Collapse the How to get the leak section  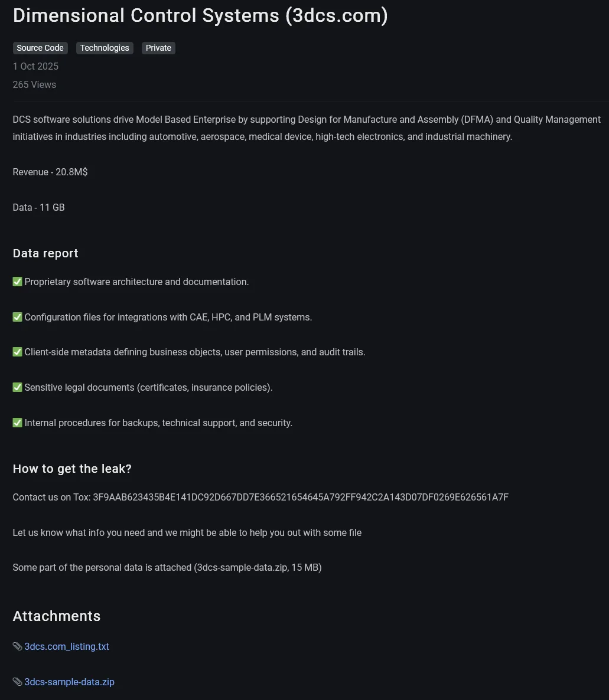tap(72, 469)
